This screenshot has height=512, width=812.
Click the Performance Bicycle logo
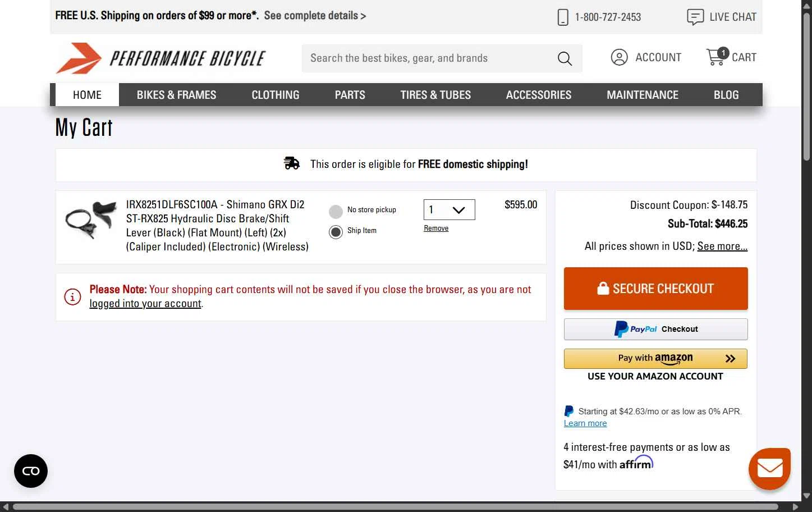(x=160, y=58)
